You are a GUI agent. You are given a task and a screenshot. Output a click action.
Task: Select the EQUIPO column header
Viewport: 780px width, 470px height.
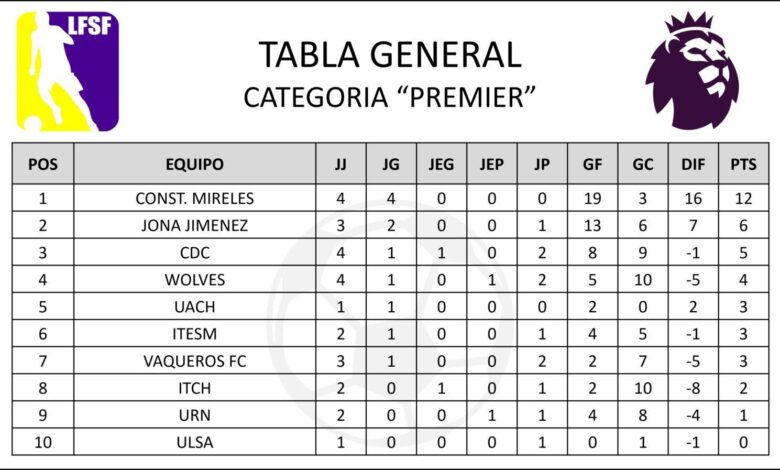click(195, 165)
